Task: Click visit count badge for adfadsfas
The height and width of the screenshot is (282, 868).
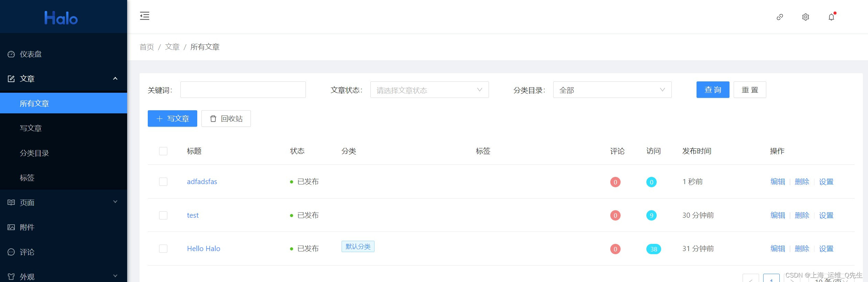Action: [651, 182]
